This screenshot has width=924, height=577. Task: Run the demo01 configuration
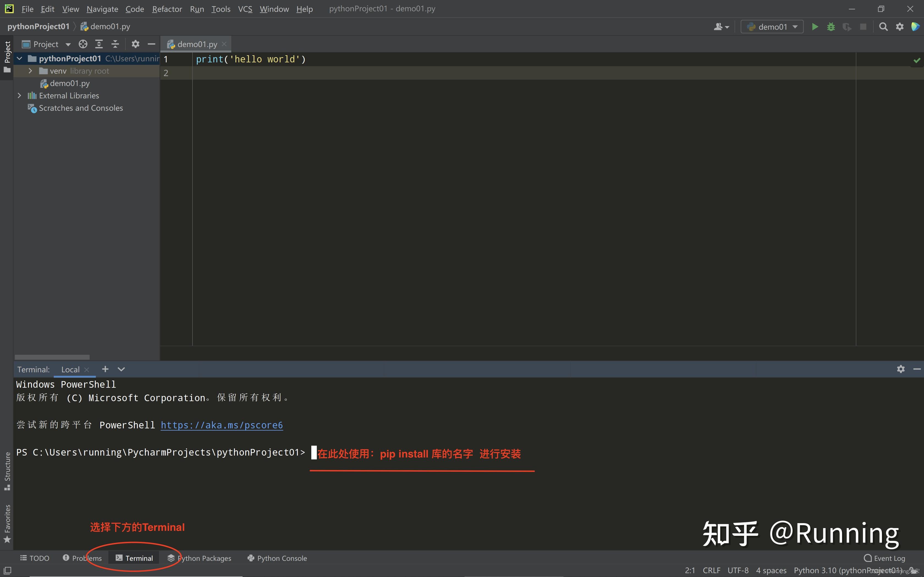coord(815,26)
